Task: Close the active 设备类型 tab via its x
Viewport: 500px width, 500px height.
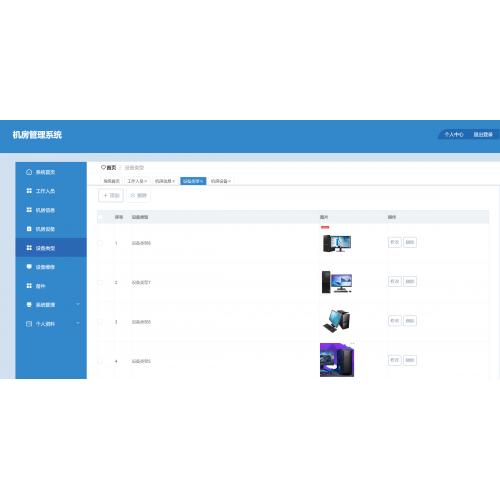Action: [202, 181]
